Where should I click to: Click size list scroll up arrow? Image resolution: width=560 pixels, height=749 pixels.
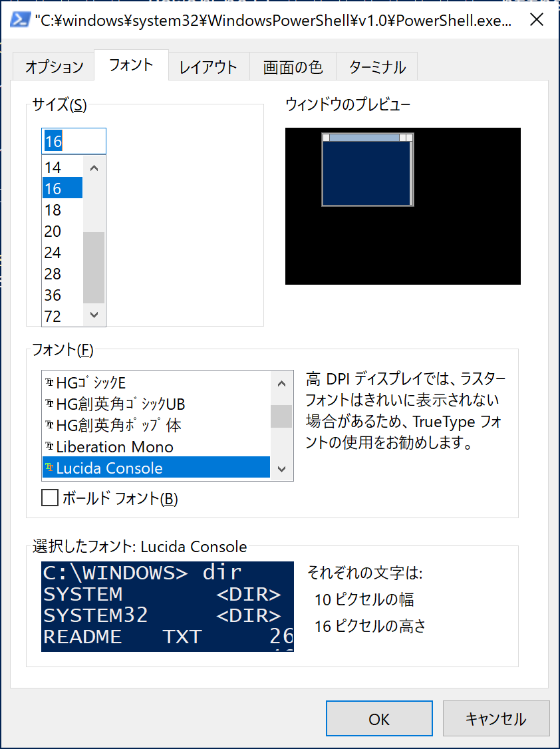(94, 168)
